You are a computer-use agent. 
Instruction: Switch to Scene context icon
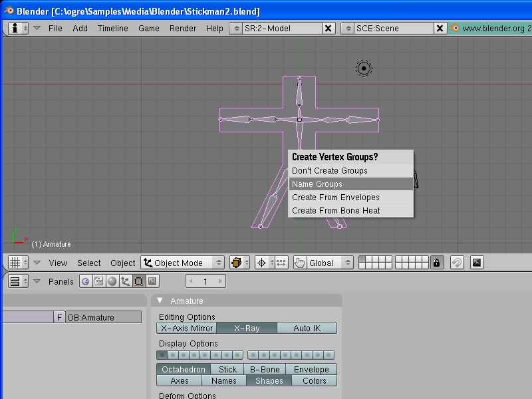152,281
